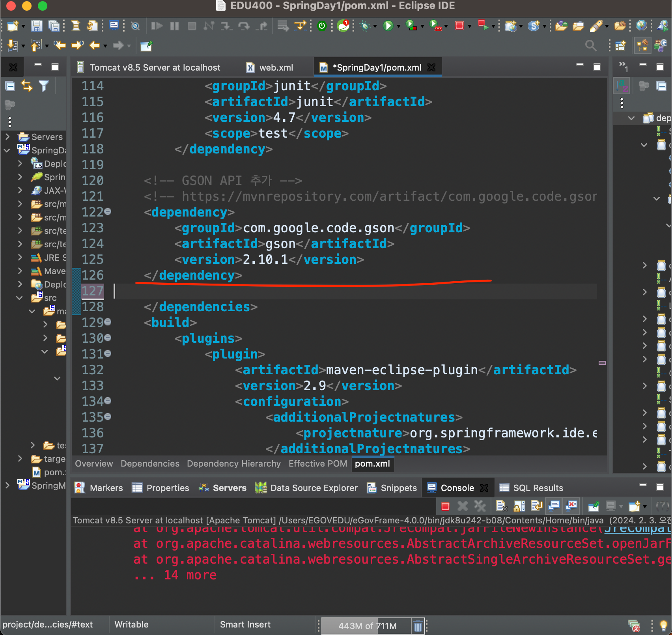The width and height of the screenshot is (672, 635).
Task: Click the overview ruler marker on right
Action: [602, 362]
